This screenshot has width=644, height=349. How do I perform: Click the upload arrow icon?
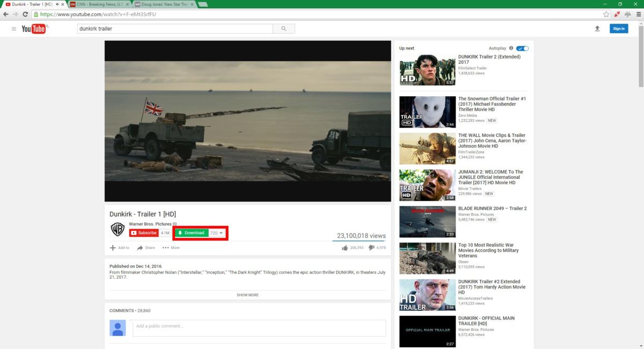pyautogui.click(x=597, y=28)
